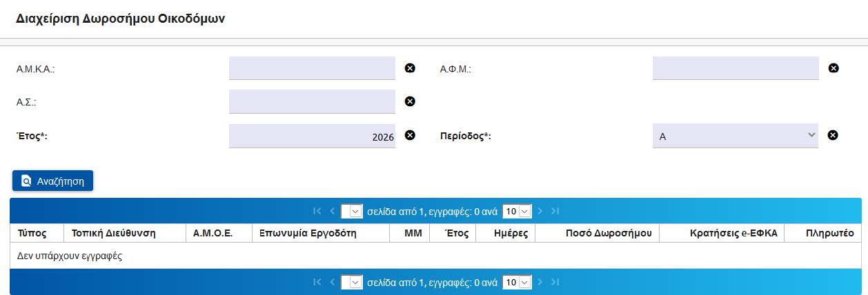868x295 pixels.
Task: Clear the Έτος value using its X icon
Action: [410, 135]
